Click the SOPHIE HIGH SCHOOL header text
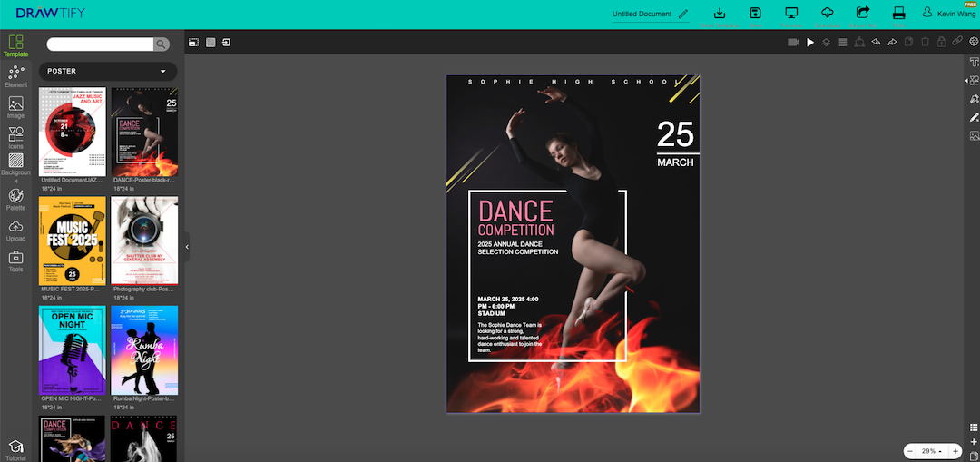Image resolution: width=980 pixels, height=462 pixels. click(x=573, y=82)
